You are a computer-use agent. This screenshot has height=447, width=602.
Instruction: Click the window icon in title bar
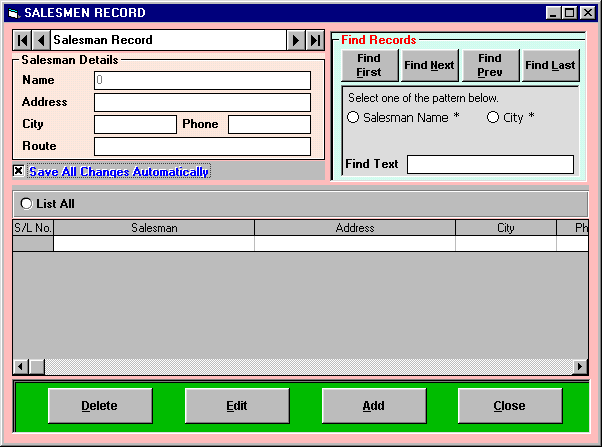pos(13,13)
